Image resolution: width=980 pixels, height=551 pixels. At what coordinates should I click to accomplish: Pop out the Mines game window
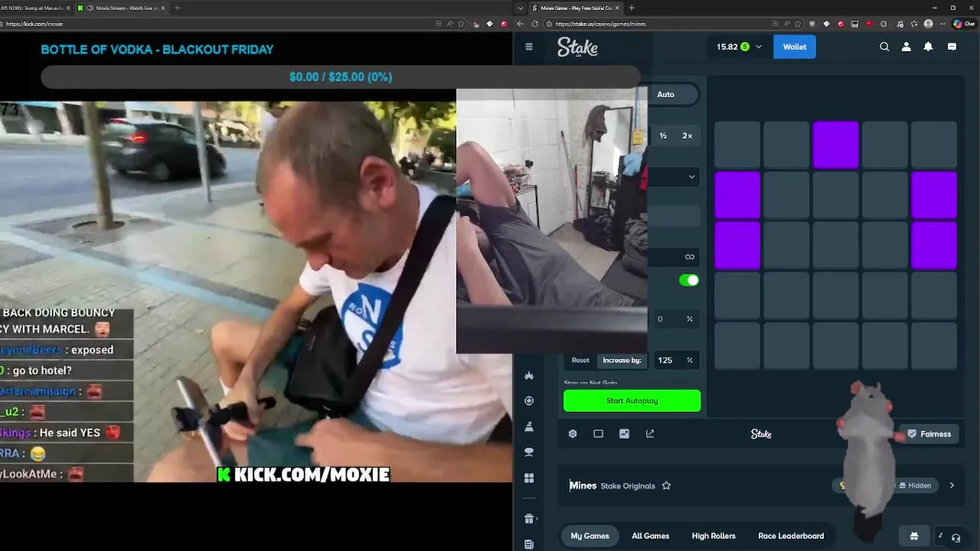[650, 434]
